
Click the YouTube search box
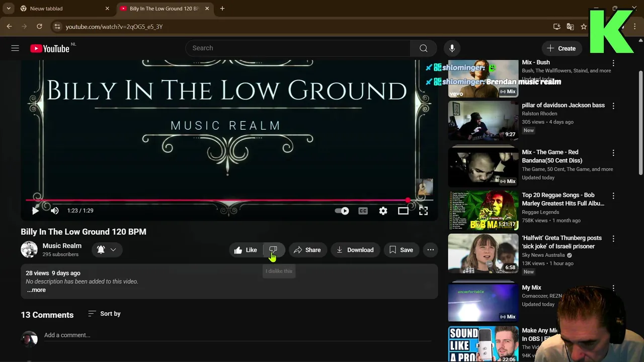298,48
